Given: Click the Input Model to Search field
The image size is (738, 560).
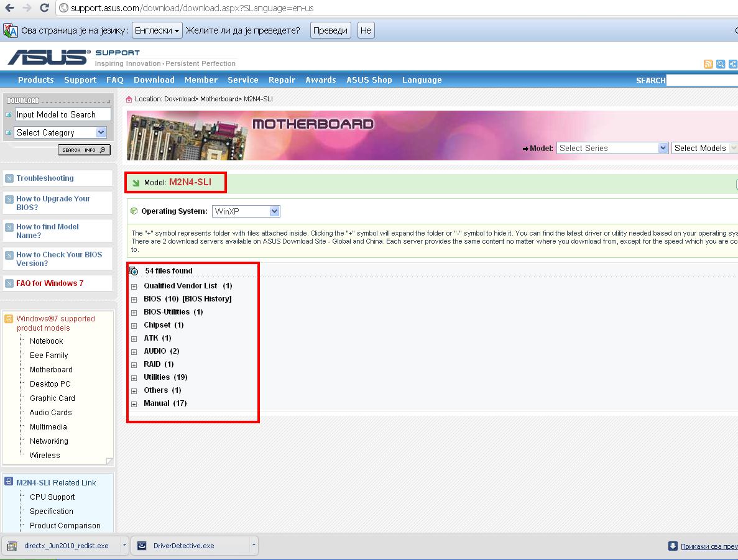Looking at the screenshot, I should point(62,114).
